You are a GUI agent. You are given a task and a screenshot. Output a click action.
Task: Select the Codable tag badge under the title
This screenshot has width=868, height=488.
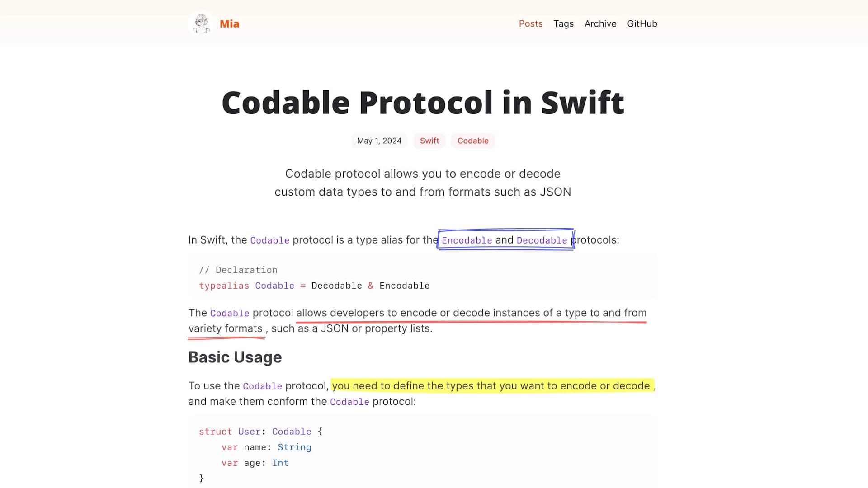tap(472, 141)
